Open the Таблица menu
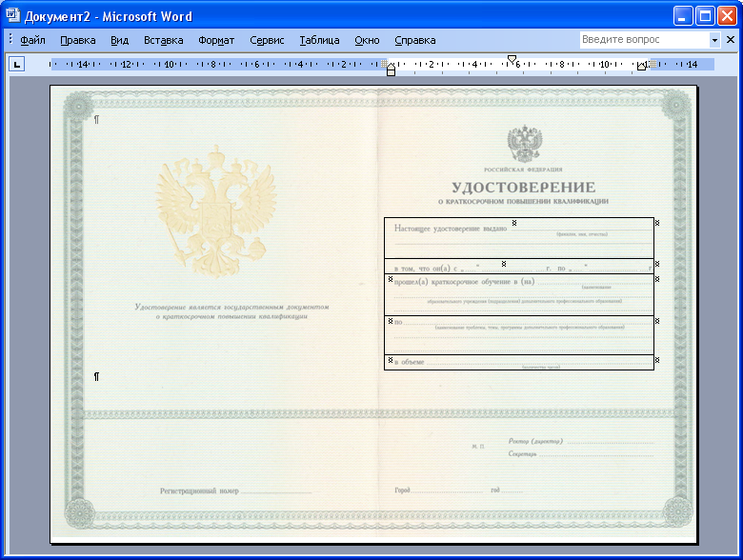The width and height of the screenshot is (743, 560). (319, 40)
